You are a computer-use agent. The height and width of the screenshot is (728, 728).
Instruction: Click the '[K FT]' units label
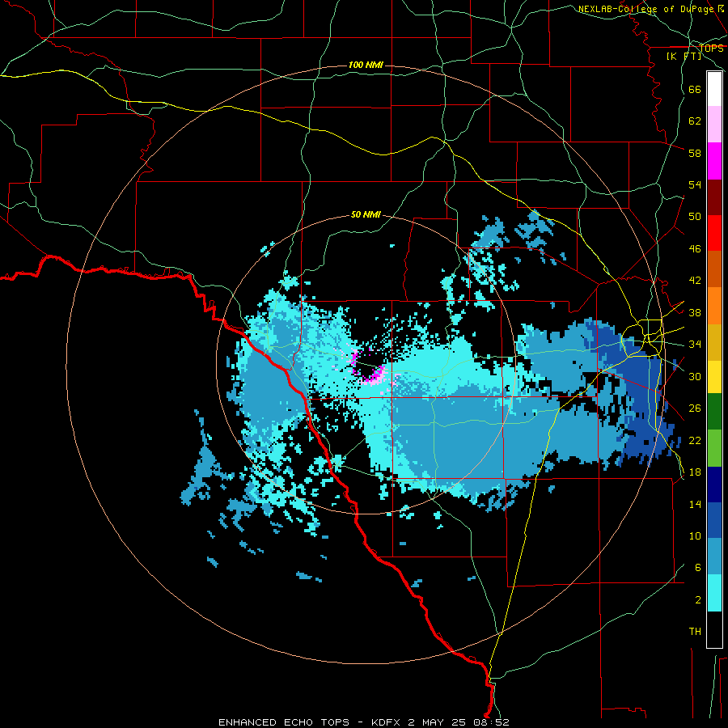tap(684, 57)
